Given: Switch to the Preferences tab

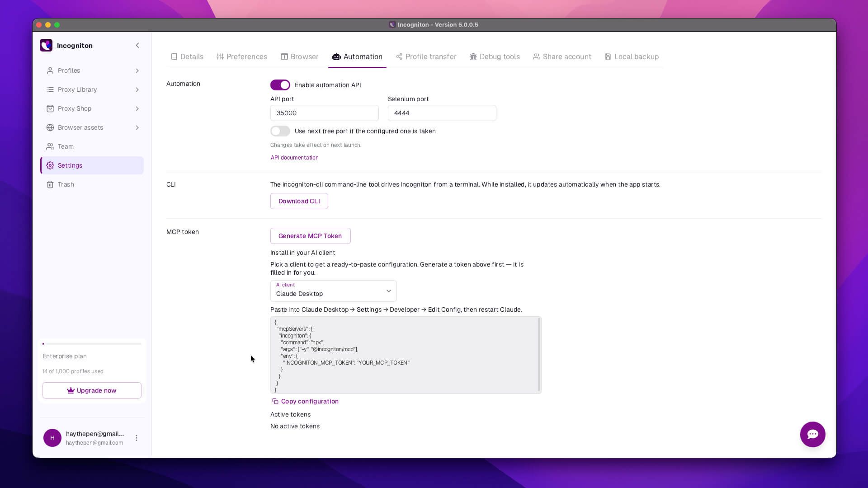Looking at the screenshot, I should [x=242, y=56].
